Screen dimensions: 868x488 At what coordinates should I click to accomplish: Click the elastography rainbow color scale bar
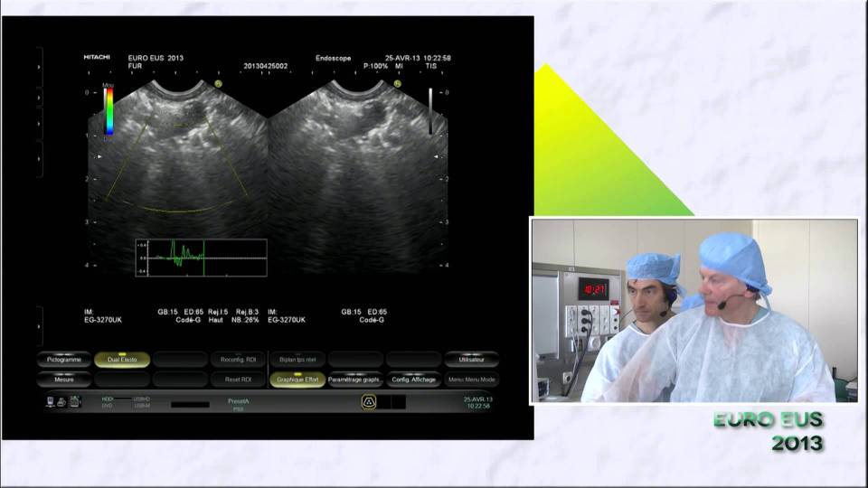[109, 110]
